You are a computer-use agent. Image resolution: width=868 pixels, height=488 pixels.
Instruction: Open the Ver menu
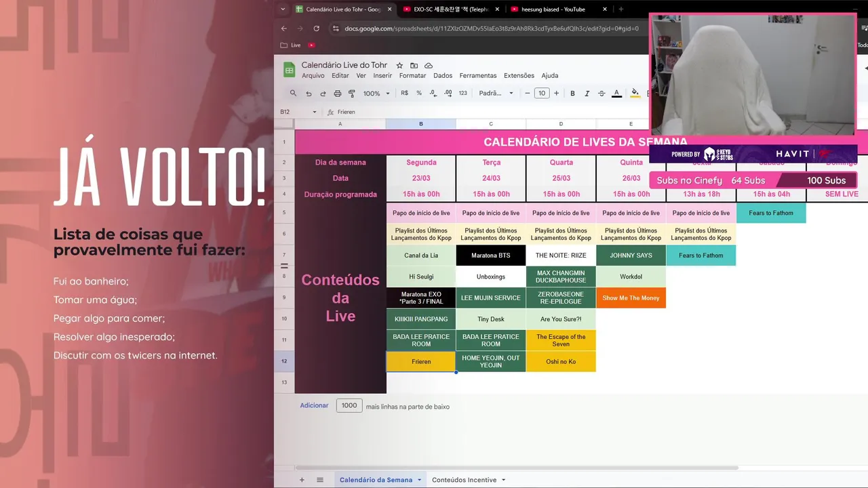point(361,76)
